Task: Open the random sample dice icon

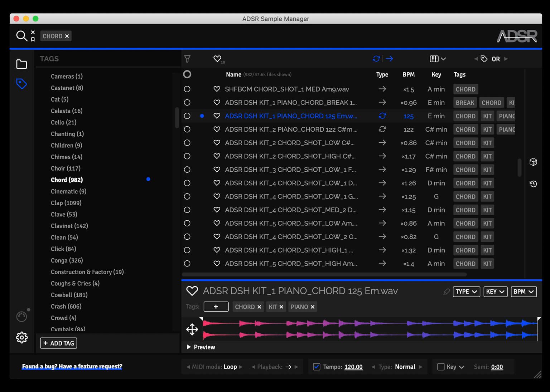Action: 533,162
